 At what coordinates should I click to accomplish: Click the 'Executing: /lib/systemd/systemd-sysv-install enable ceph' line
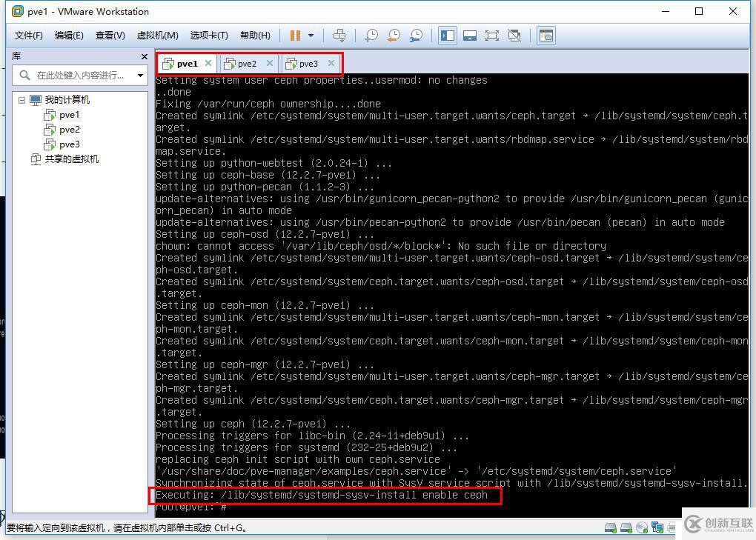[x=322, y=496]
